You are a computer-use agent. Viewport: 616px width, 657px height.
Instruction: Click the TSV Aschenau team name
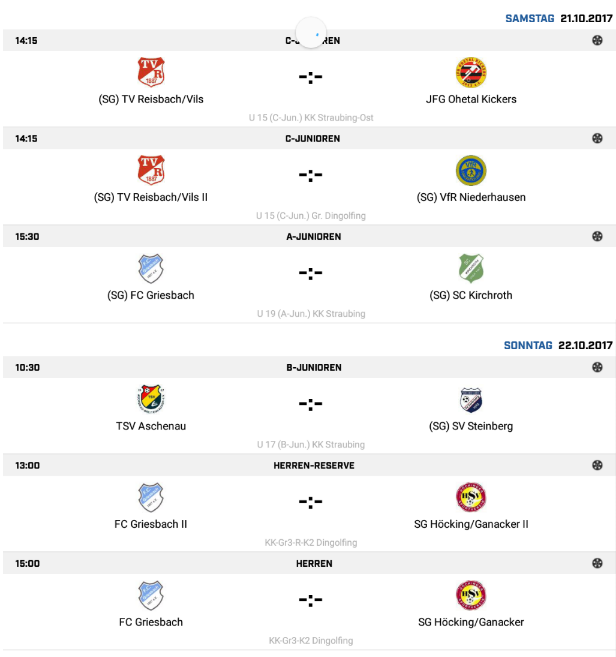point(151,426)
